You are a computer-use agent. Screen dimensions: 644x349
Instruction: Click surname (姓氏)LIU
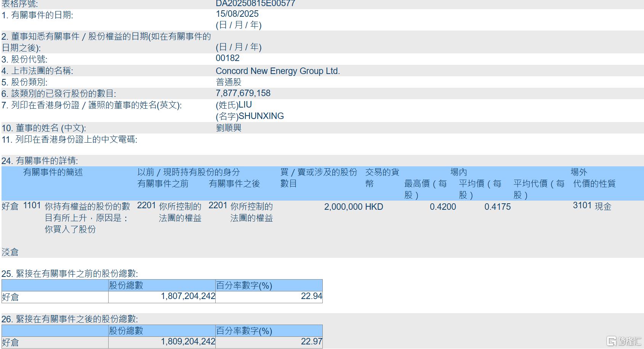point(234,105)
